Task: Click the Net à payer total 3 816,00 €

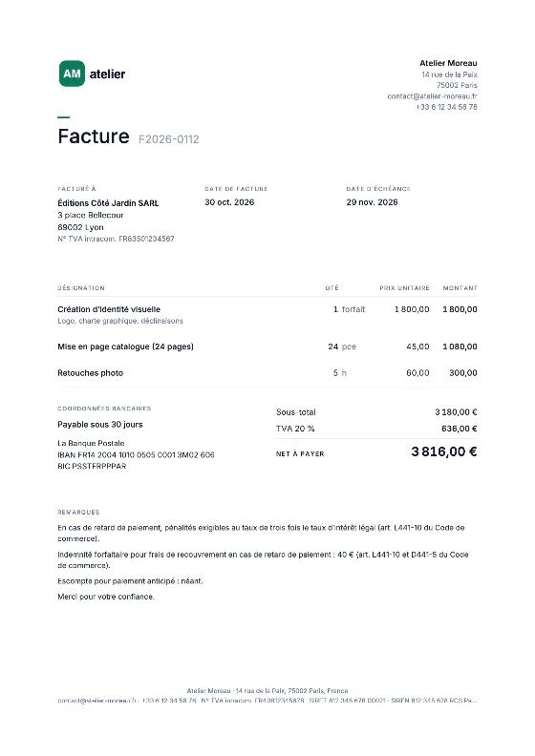Action: coord(444,451)
